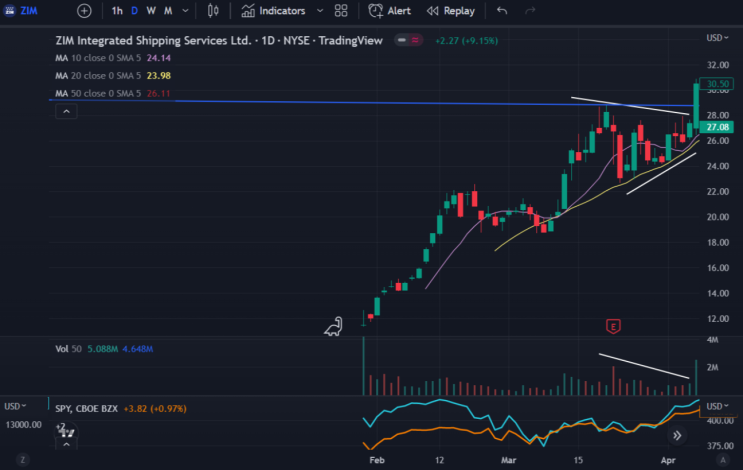
Task: Open the left USD scale dropdown in lower pane
Action: click(15, 407)
